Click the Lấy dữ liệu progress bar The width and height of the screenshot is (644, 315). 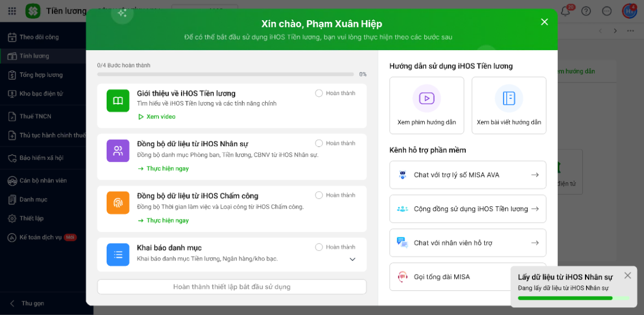click(x=573, y=298)
